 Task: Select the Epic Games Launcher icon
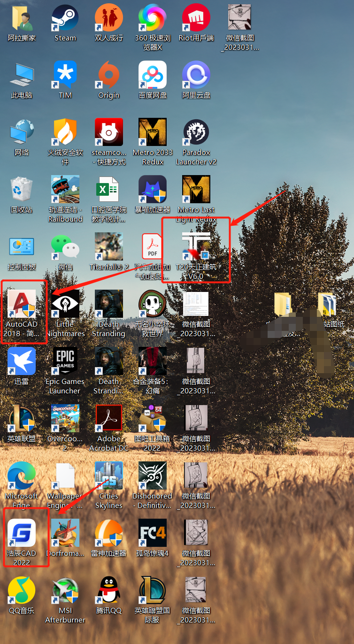tap(65, 361)
